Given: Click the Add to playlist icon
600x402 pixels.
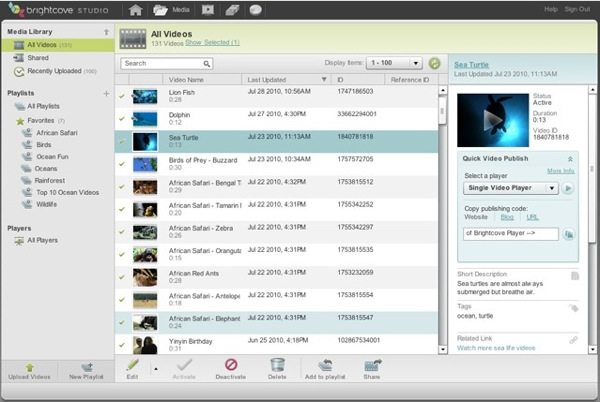Looking at the screenshot, I should click(325, 365).
